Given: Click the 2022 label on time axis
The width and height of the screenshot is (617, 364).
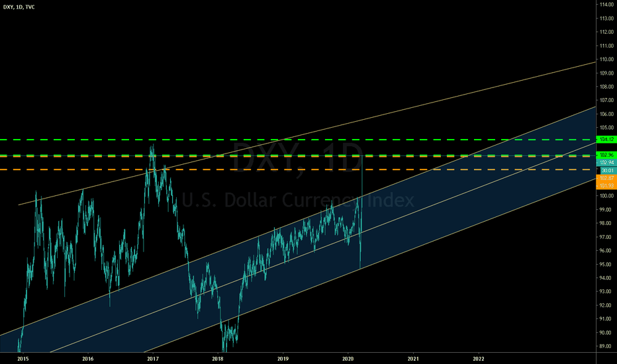Looking at the screenshot, I should point(479,359).
